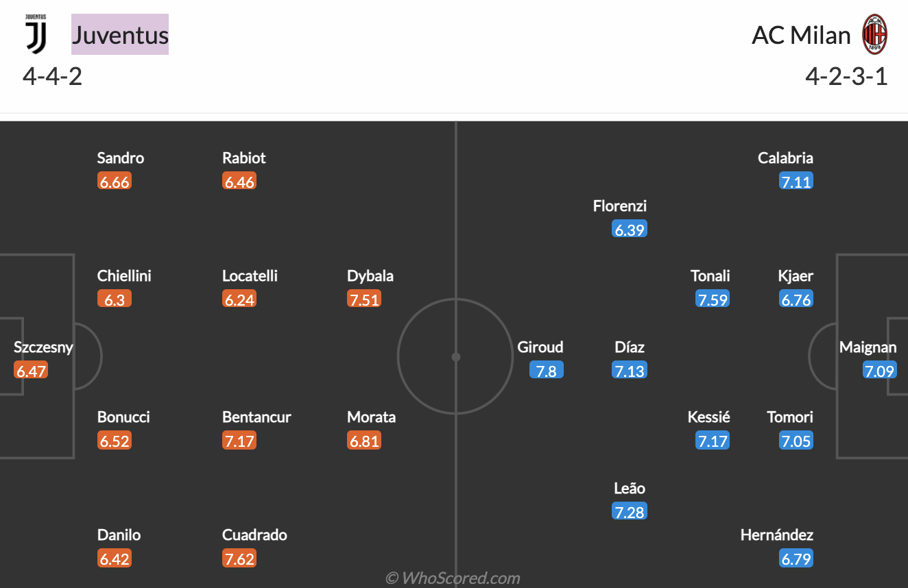Image resolution: width=908 pixels, height=588 pixels.
Task: Click the Juventus club crest icon
Action: click(36, 34)
